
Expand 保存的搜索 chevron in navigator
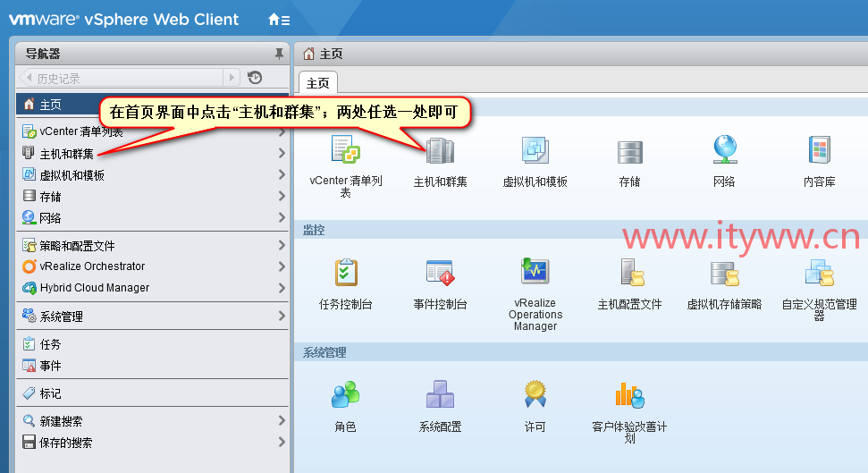(282, 442)
